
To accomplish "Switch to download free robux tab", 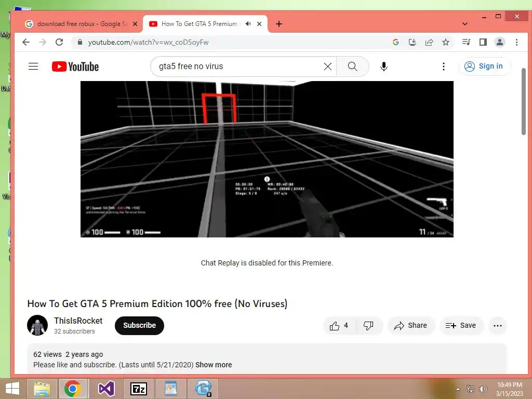I will 82,24.
